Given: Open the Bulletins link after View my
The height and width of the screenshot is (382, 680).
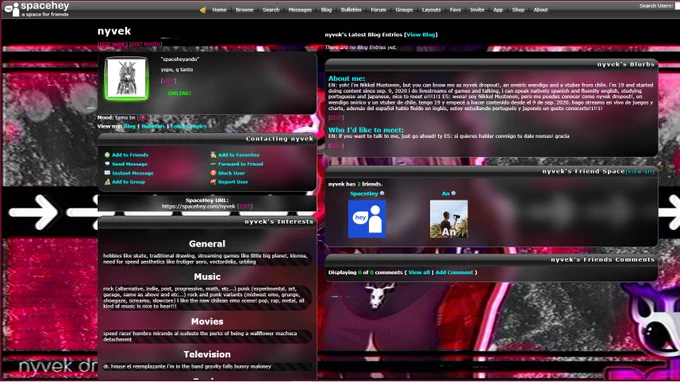Looking at the screenshot, I should (x=153, y=126).
